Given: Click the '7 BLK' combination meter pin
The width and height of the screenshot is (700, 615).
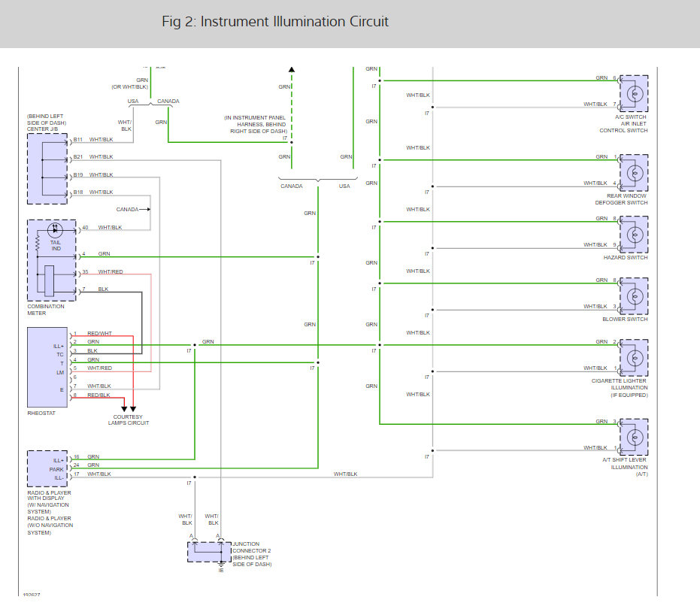Looking at the screenshot, I should [x=95, y=289].
